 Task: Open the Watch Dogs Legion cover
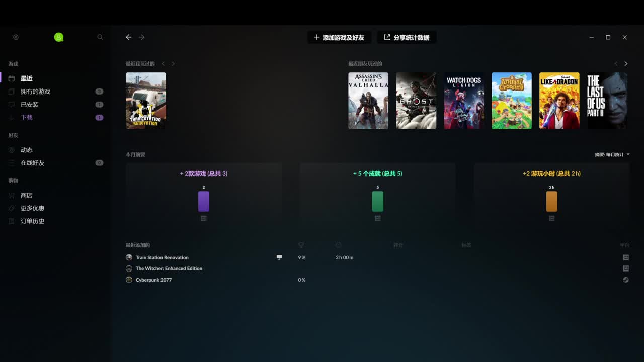click(x=464, y=101)
